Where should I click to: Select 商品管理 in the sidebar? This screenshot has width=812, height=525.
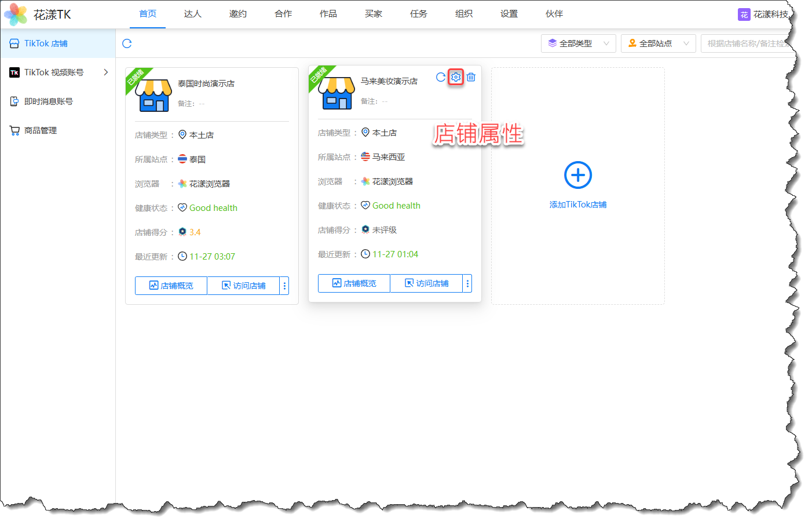pyautogui.click(x=41, y=130)
